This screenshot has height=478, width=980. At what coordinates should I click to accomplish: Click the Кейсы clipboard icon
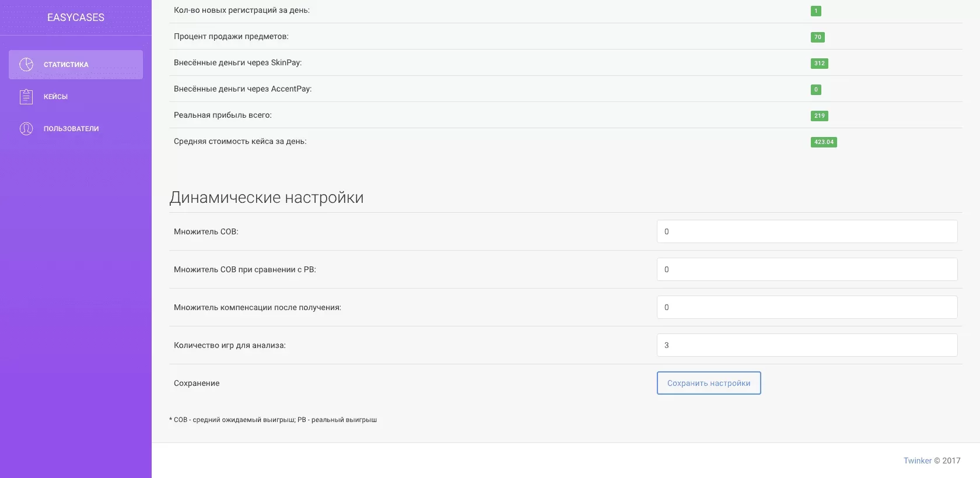[26, 97]
